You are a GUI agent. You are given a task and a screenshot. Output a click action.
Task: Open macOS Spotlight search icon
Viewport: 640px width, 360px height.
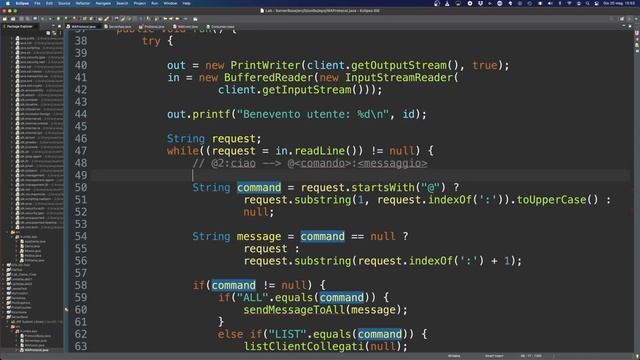pos(587,3)
